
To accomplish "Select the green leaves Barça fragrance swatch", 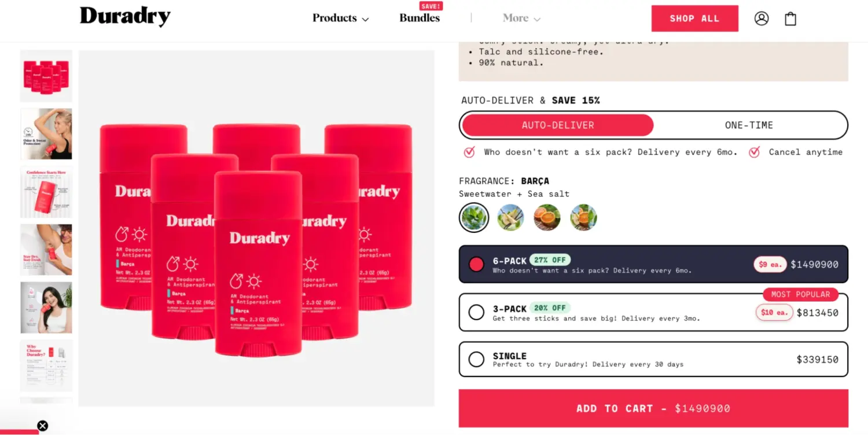I will tap(474, 218).
